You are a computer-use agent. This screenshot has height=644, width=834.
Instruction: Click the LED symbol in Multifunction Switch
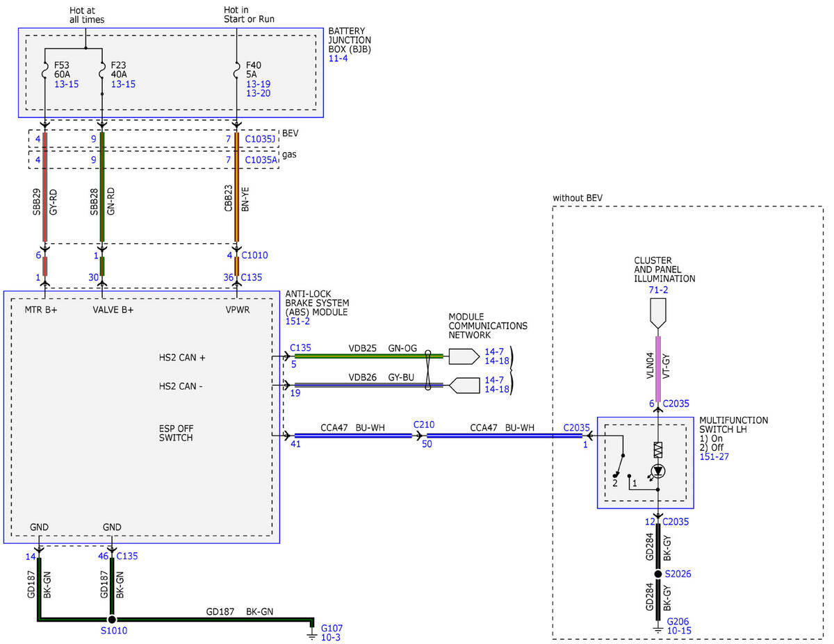point(658,471)
